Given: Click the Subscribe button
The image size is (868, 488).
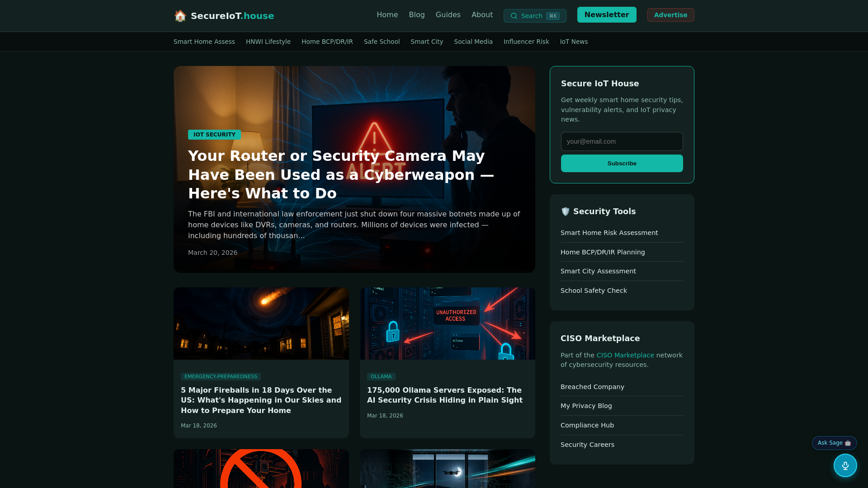Looking at the screenshot, I should click(622, 164).
